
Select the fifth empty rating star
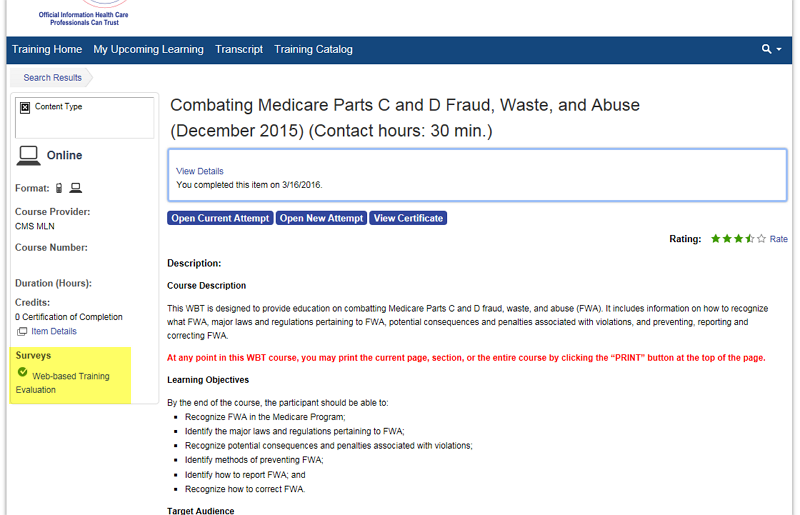[x=761, y=238]
